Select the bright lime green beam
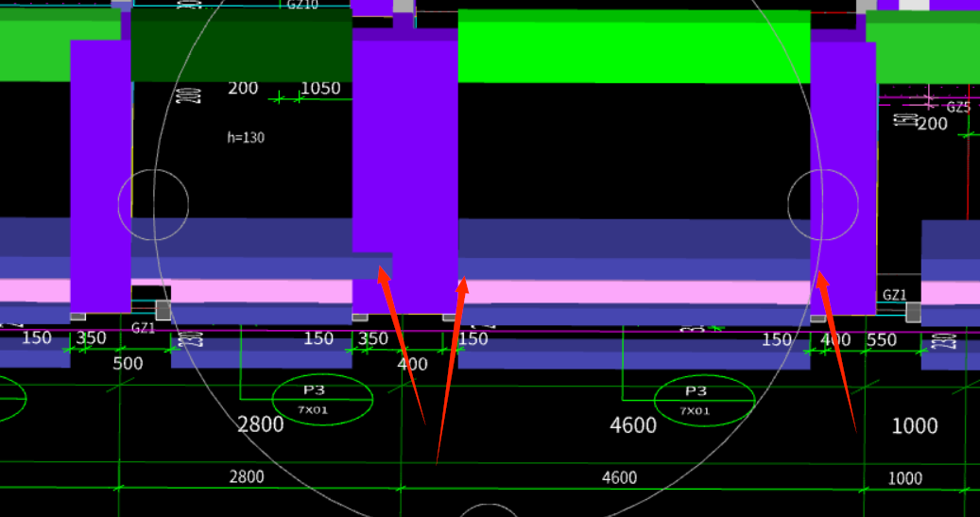This screenshot has width=980, height=517. click(x=634, y=47)
